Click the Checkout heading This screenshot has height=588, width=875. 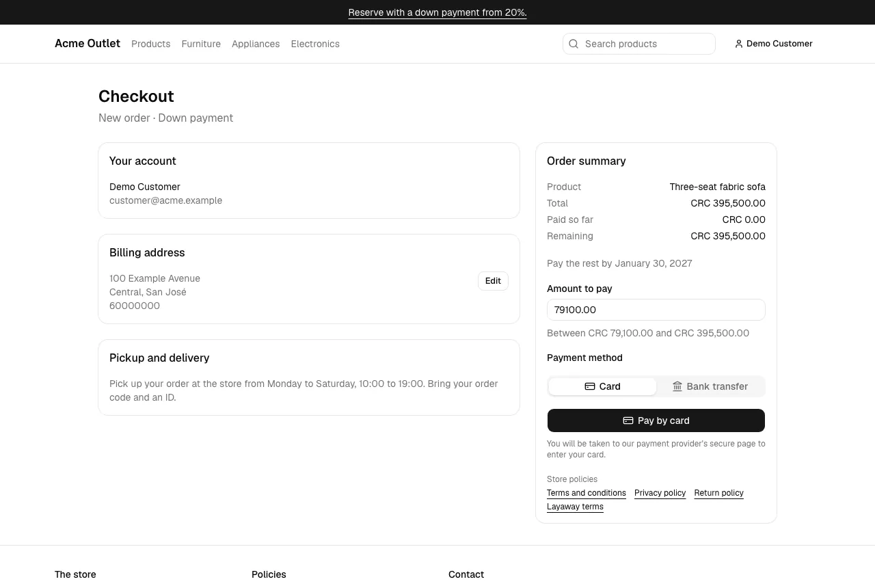(x=136, y=96)
